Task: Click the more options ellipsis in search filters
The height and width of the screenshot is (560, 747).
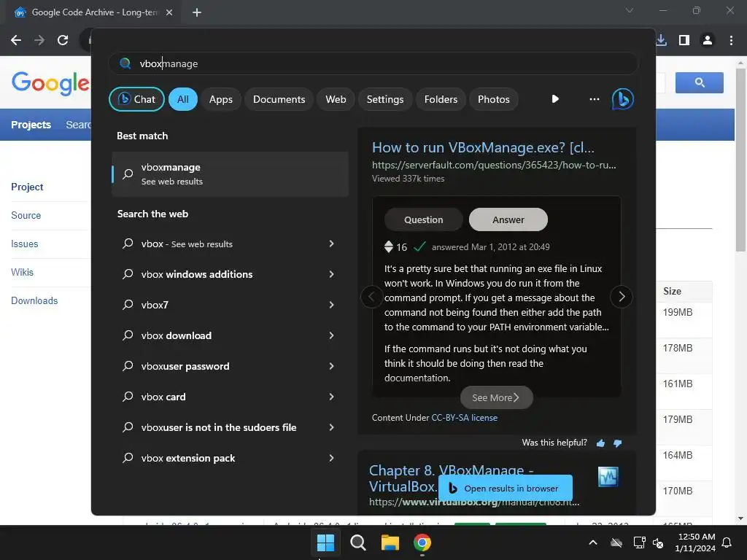Action: 594,99
